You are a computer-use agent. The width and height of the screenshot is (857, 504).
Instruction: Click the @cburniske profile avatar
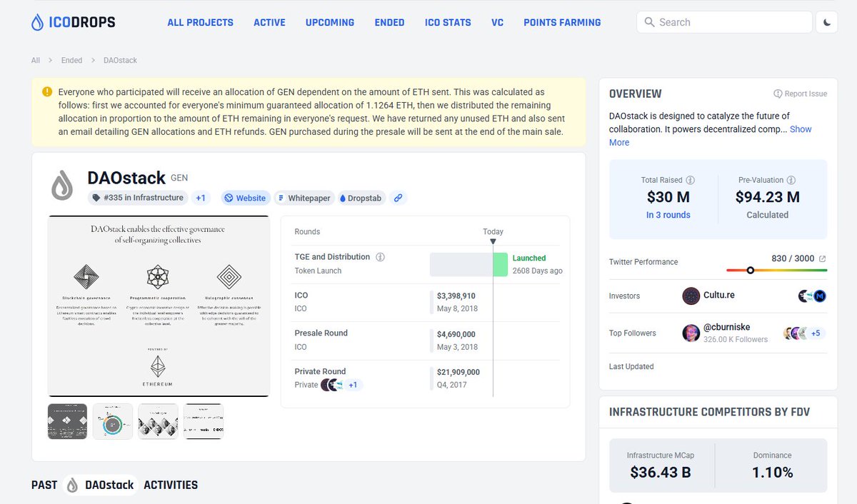point(691,333)
